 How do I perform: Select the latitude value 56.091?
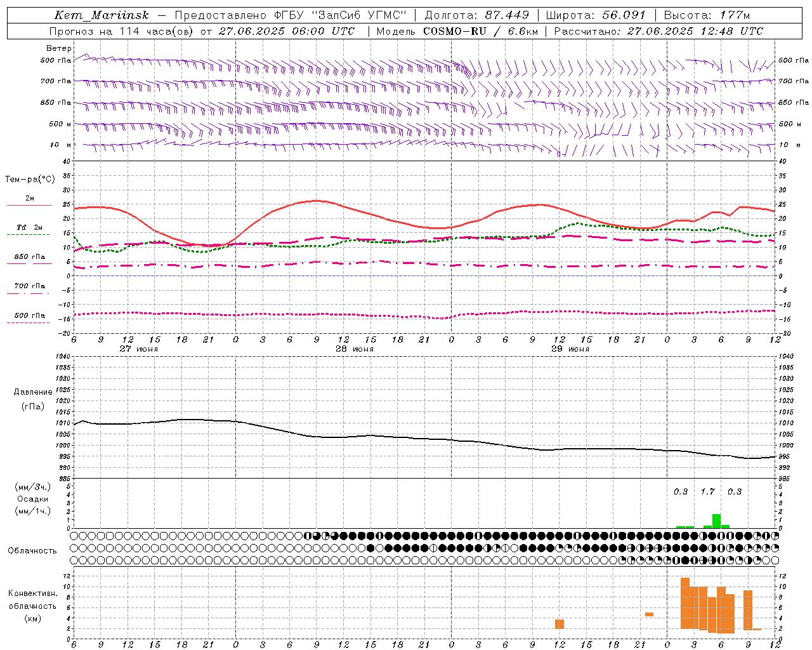(x=623, y=15)
